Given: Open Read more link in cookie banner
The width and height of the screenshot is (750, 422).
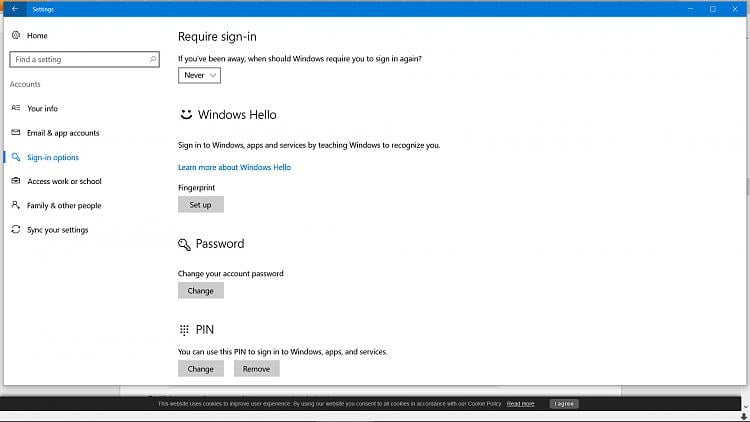Looking at the screenshot, I should [520, 404].
